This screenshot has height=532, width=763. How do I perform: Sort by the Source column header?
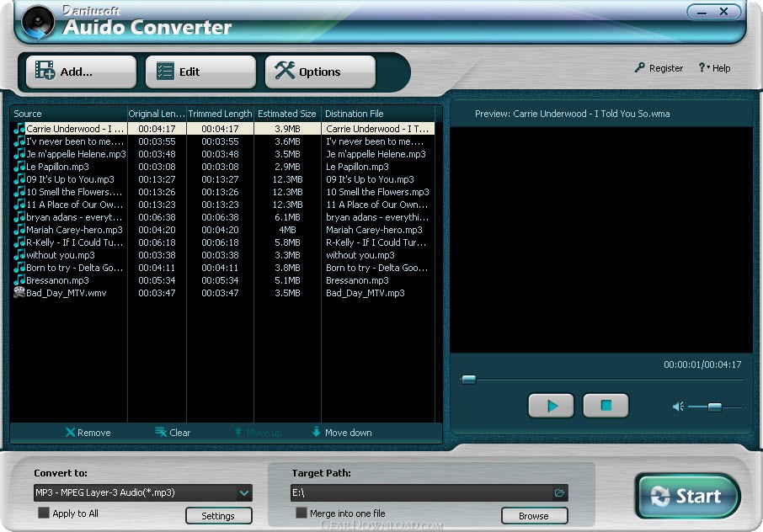[x=68, y=114]
